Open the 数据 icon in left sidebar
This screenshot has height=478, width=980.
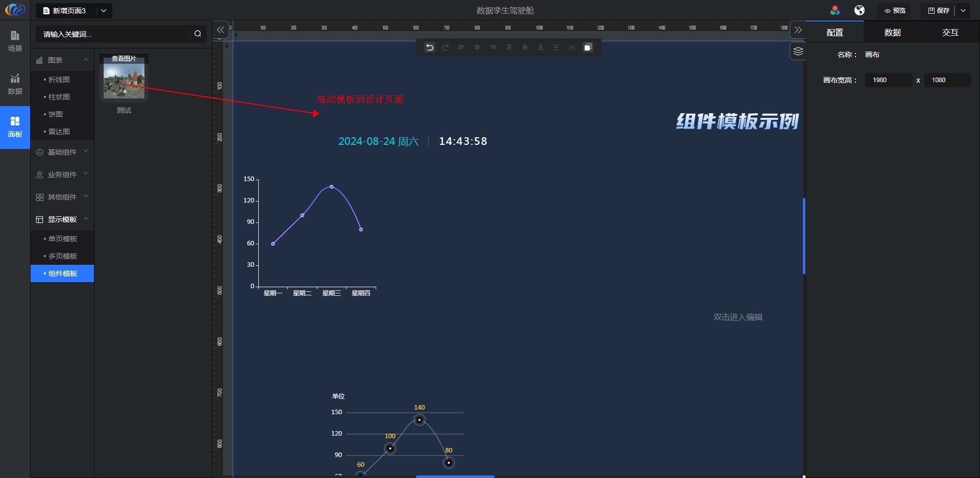(x=15, y=84)
